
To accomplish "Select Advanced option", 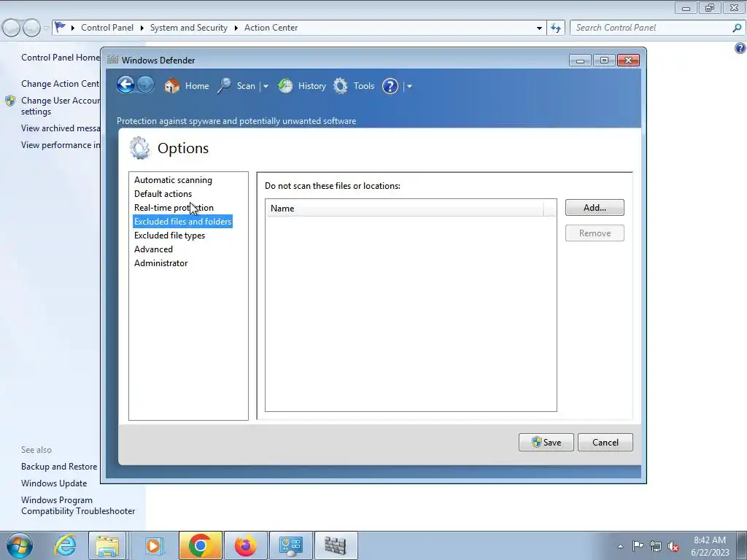I will point(153,249).
